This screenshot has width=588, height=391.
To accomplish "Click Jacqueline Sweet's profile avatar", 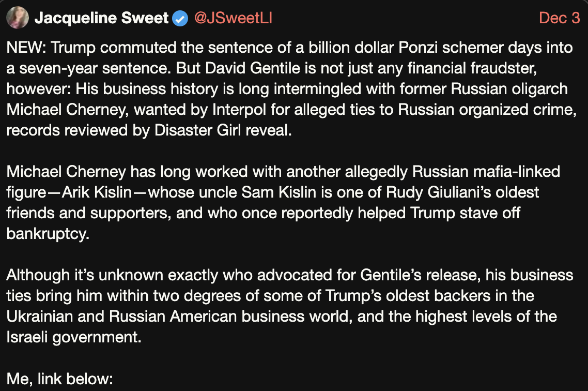I will tap(17, 18).
